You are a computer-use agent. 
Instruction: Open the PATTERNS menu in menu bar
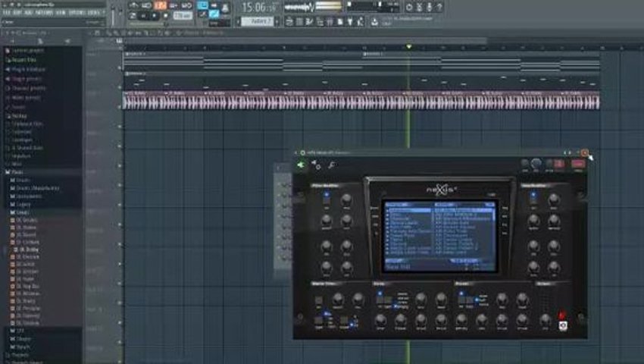[44, 13]
